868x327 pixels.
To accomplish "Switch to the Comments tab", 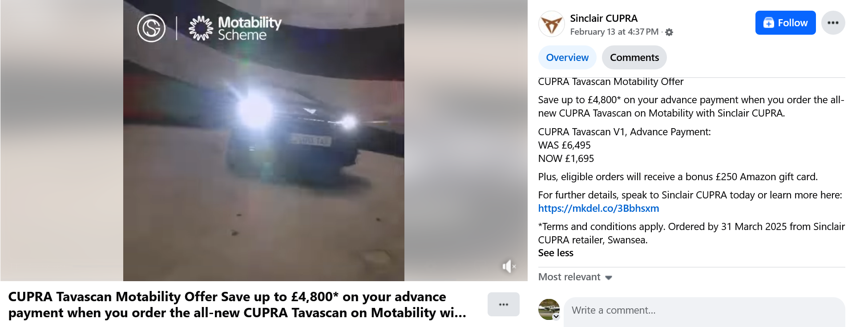I will point(634,57).
